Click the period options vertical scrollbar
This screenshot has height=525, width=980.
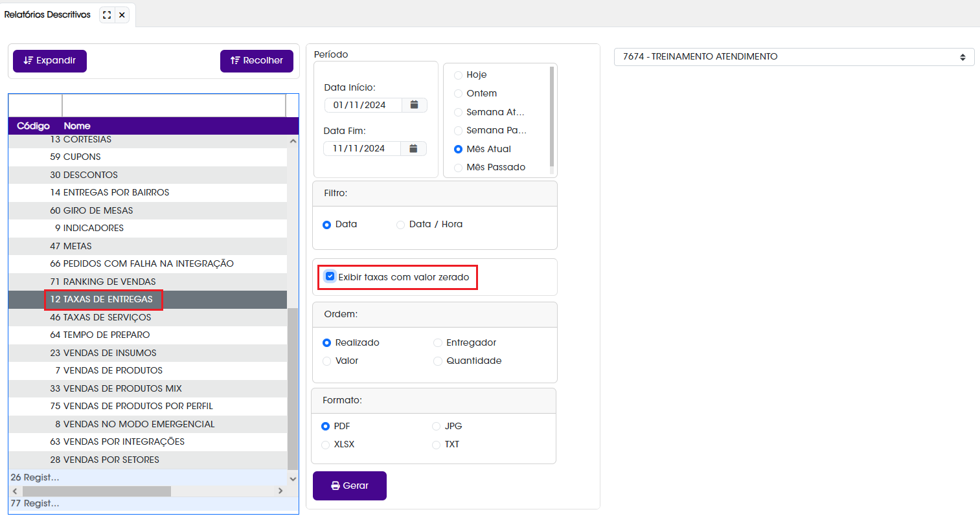552,117
